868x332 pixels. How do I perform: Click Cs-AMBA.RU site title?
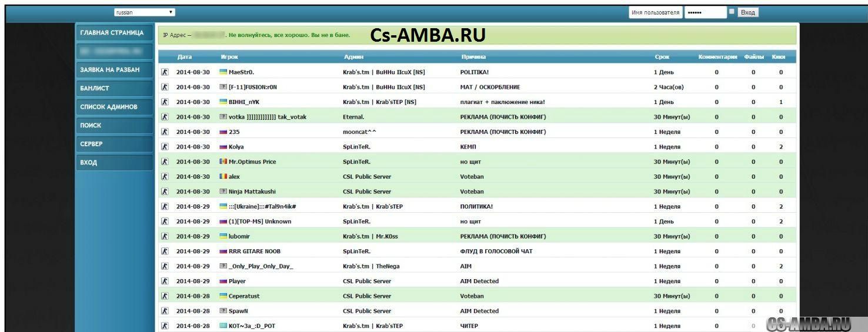pyautogui.click(x=428, y=35)
